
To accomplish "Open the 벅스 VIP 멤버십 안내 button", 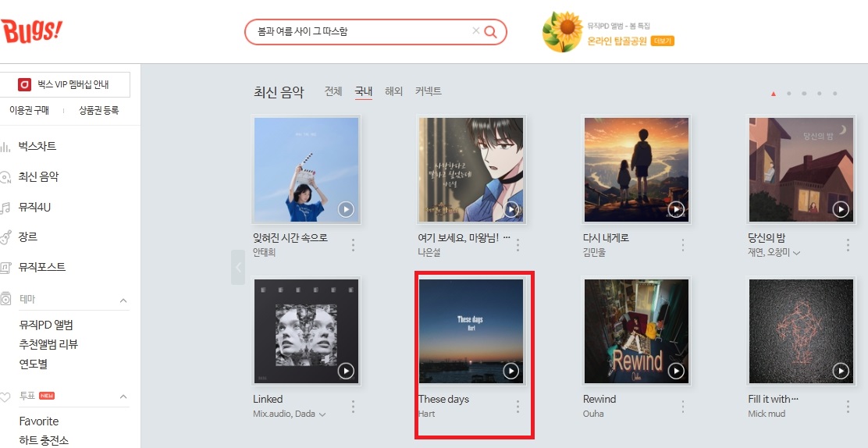I will point(65,85).
